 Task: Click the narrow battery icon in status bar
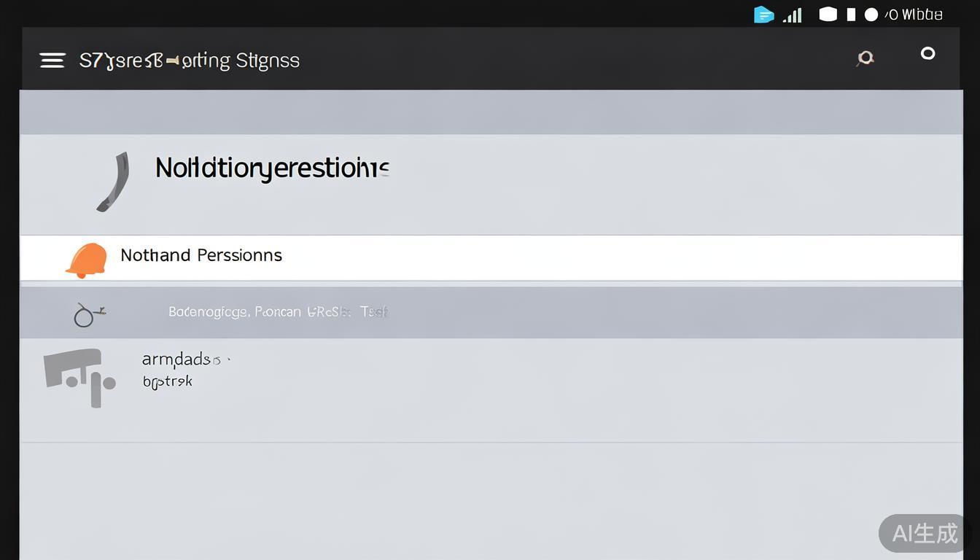[x=850, y=15]
